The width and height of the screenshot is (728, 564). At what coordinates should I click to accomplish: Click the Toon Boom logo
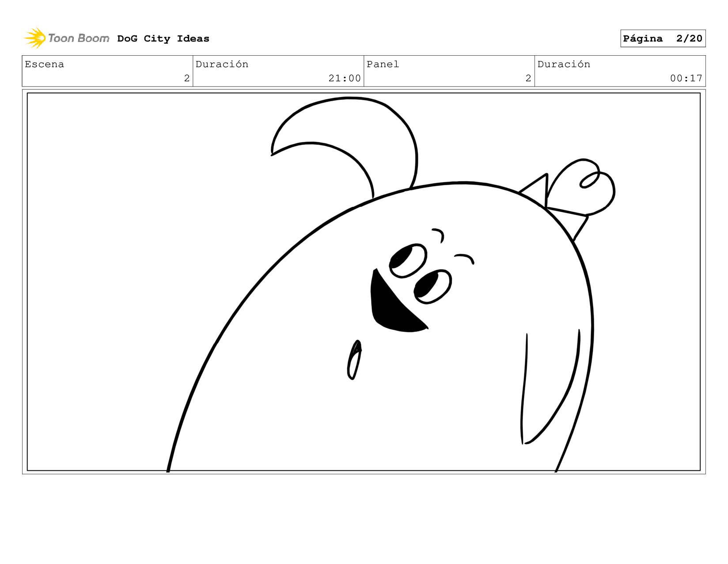67,38
